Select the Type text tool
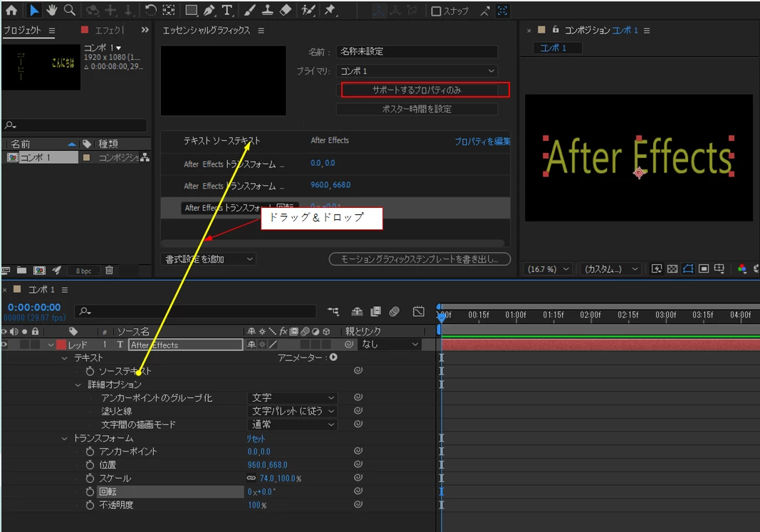Screen dimensions: 760x532 (227, 10)
